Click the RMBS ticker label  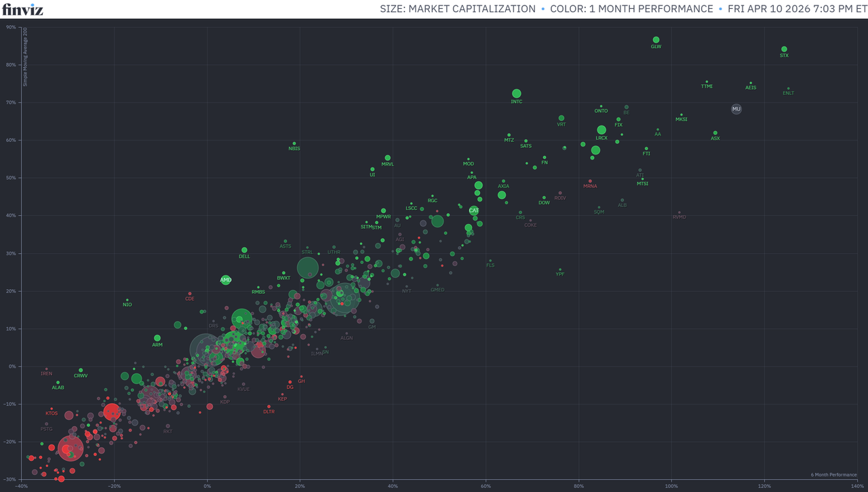[258, 292]
